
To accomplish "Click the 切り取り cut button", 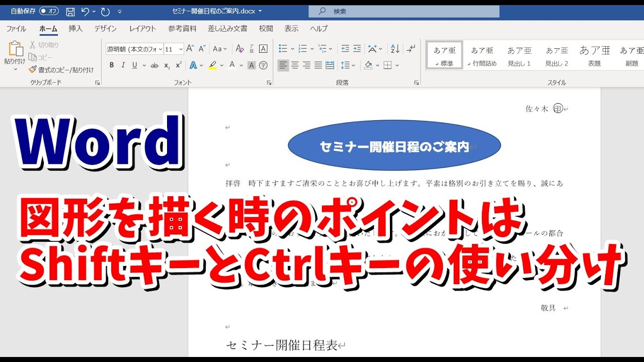I will coord(44,45).
